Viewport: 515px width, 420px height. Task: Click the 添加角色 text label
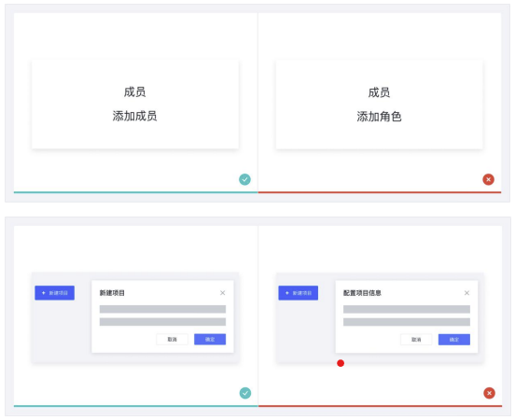coord(379,117)
